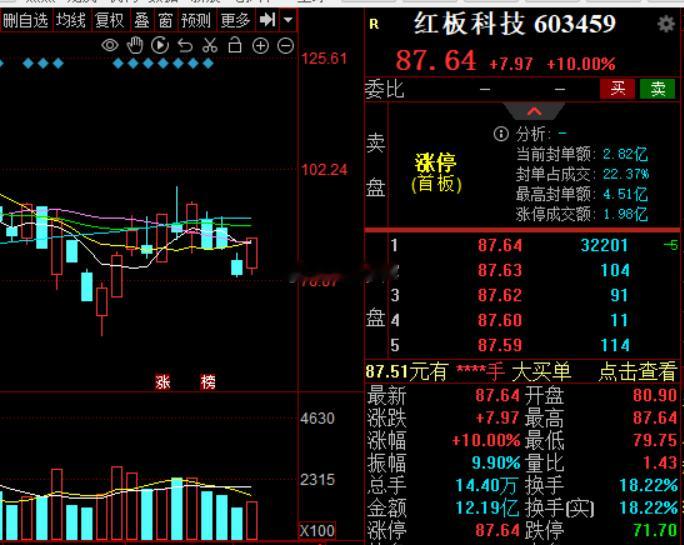Viewport: 684px width, 545px height.
Task: Click the 开盘 value 80.90
Action: click(x=655, y=395)
